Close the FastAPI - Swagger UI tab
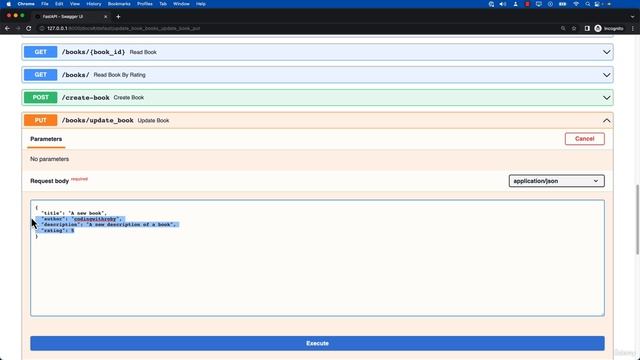Screen dimensions: 640x360 [105, 17]
